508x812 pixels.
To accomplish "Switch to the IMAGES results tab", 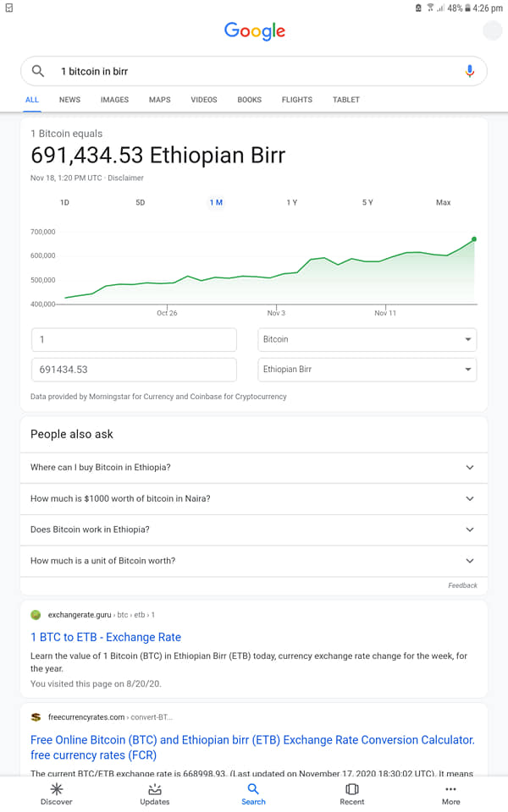I will (114, 100).
